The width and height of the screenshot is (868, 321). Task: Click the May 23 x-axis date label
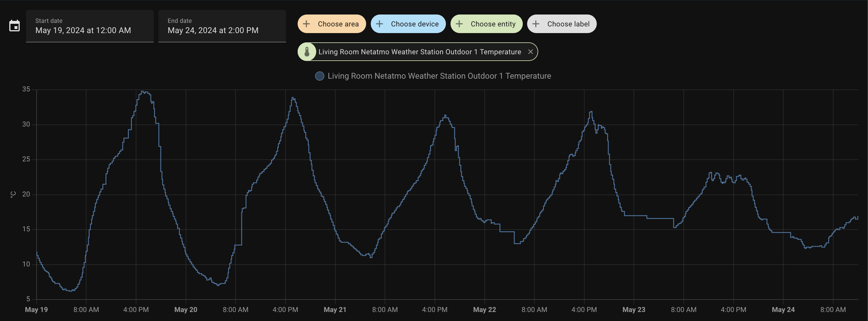(634, 309)
